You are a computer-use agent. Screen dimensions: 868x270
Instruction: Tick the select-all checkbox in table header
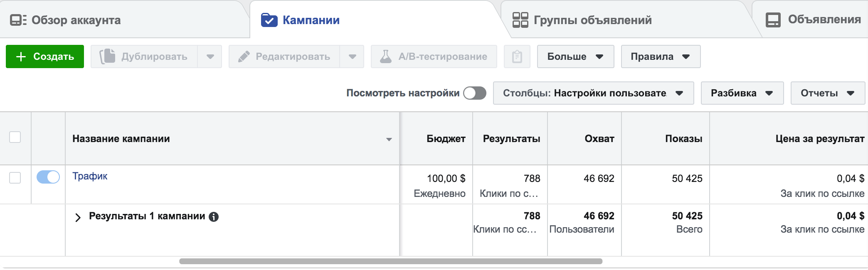point(15,137)
